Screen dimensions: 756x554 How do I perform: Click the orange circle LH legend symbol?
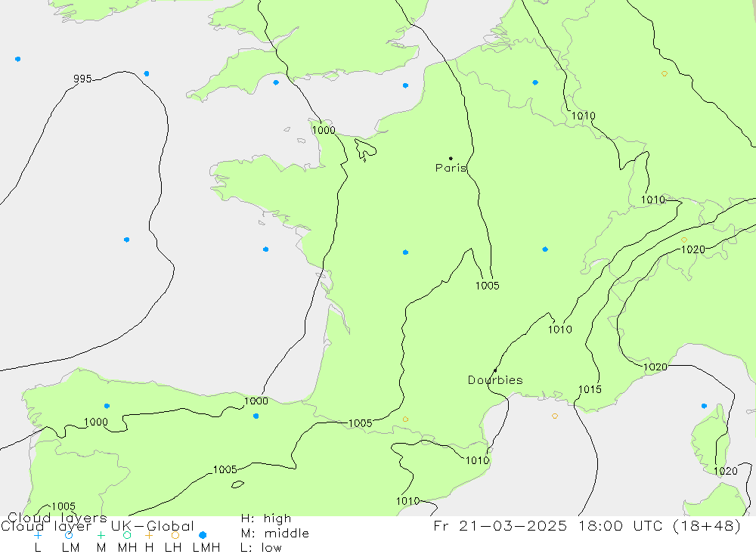tap(175, 535)
